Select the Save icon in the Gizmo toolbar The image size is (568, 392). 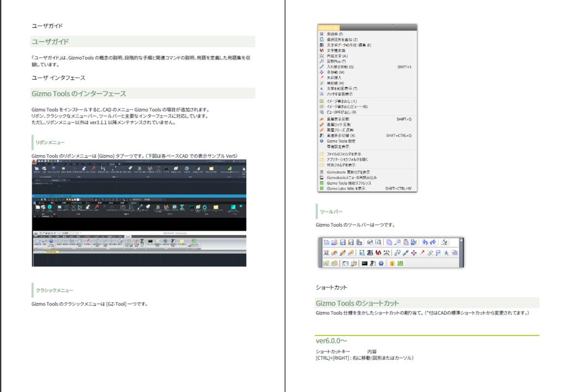[x=343, y=242]
